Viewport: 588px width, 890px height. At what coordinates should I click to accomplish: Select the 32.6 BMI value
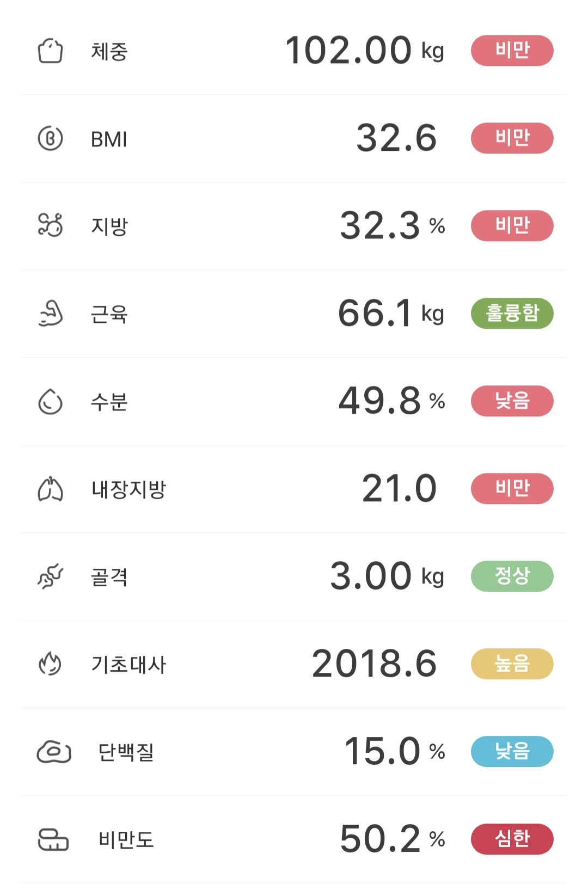tap(396, 138)
